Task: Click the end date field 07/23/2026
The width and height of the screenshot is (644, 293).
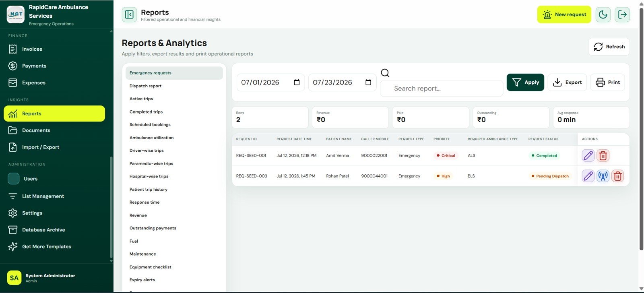Action: click(x=342, y=82)
